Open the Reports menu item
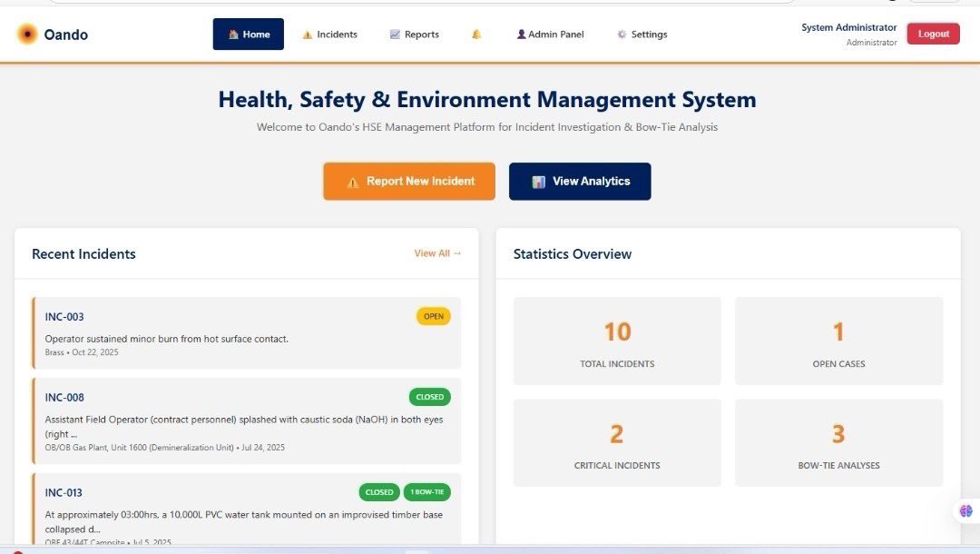The image size is (980, 554). pos(415,35)
